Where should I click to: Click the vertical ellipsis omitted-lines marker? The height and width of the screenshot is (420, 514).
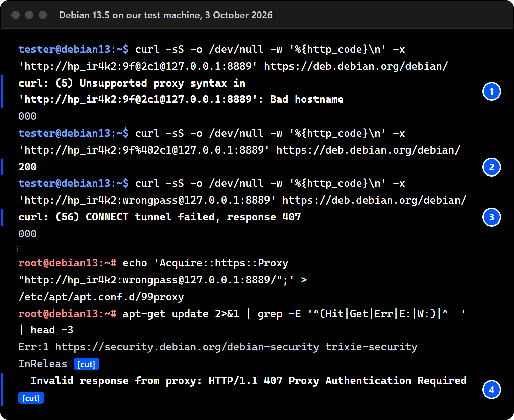(17, 249)
